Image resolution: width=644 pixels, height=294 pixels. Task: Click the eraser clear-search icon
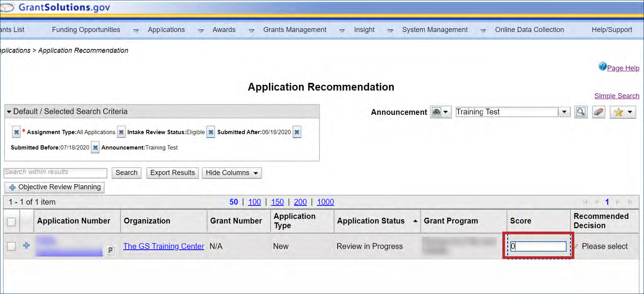point(599,112)
